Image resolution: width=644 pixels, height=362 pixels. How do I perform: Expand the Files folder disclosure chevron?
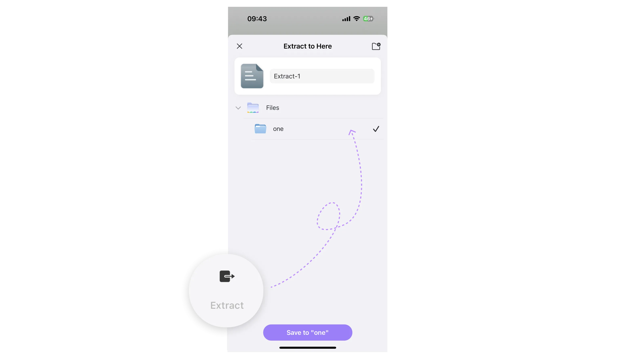238,107
